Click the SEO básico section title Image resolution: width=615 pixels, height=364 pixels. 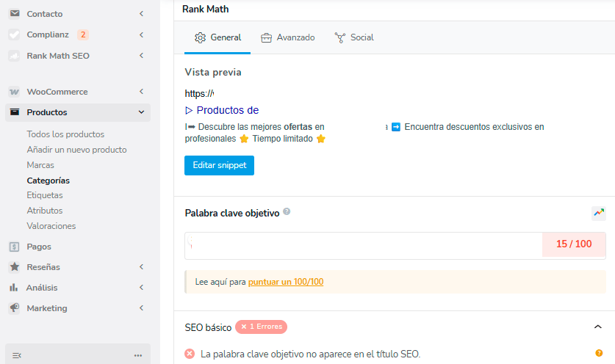[208, 327]
